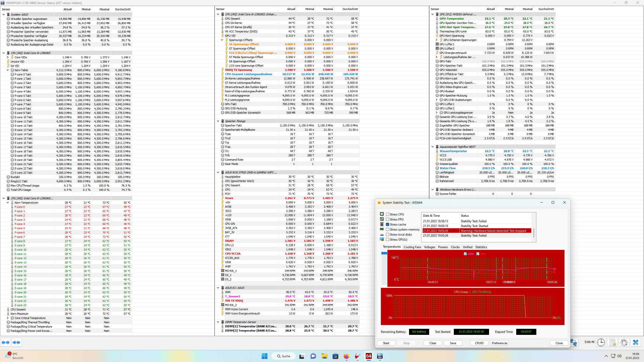Viewport: 644px width, 362px height.
Task: Open the chat app in taskbar
Action: click(x=313, y=356)
